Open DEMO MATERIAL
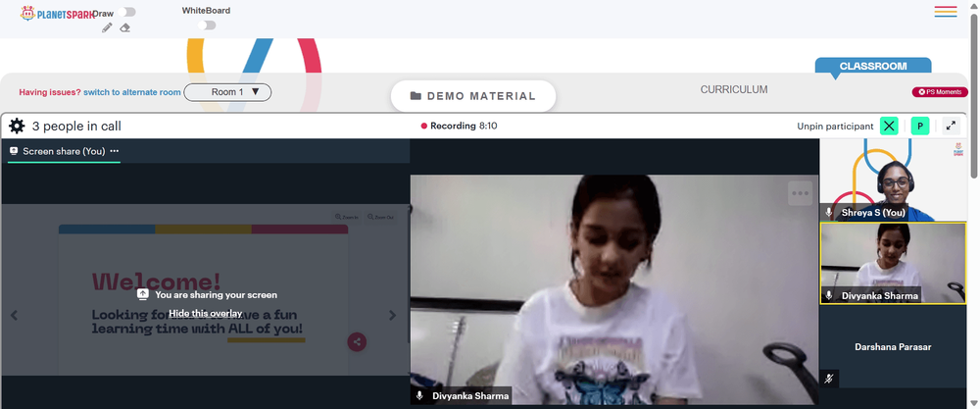Image resolution: width=980 pixels, height=409 pixels. click(x=473, y=96)
